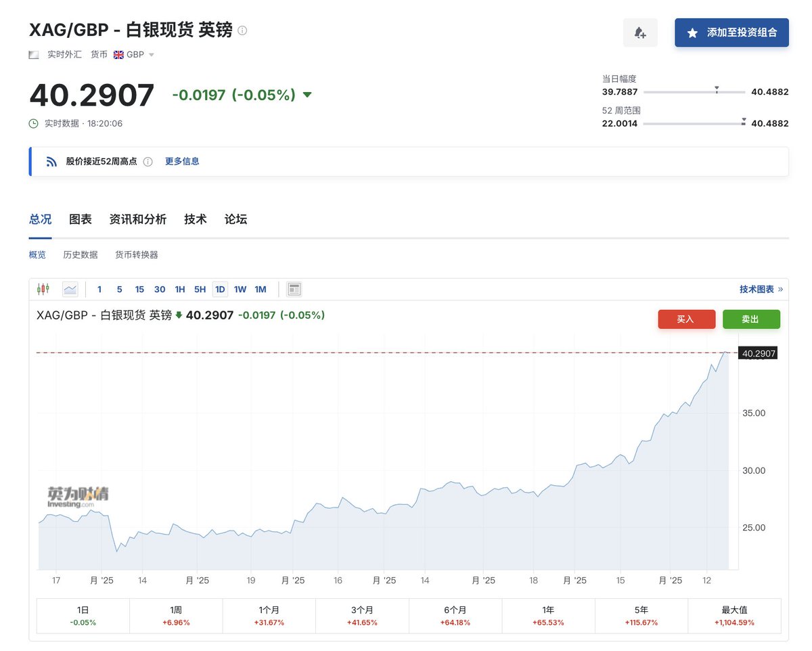Switch to the area chart icon
This screenshot has width=812, height=651.
tap(70, 289)
